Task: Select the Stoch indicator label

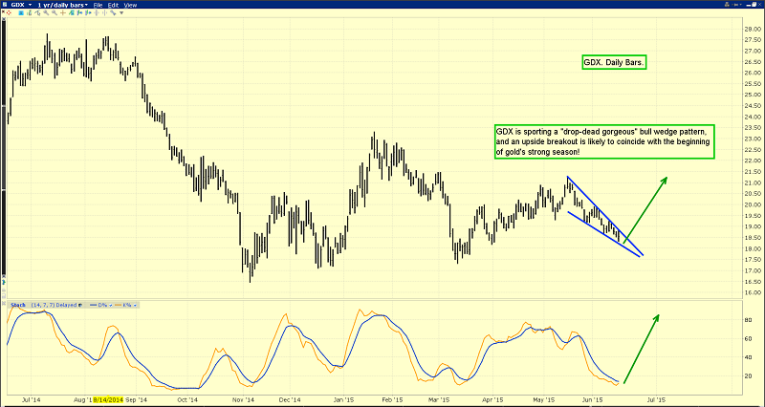Action: tap(18, 303)
